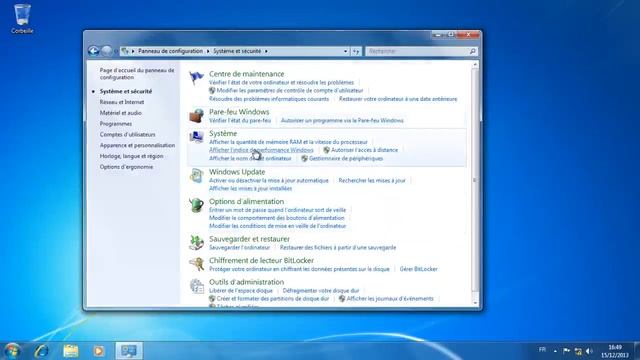640x360 pixels.
Task: Open the address bar history dropdown
Action: coord(345,51)
